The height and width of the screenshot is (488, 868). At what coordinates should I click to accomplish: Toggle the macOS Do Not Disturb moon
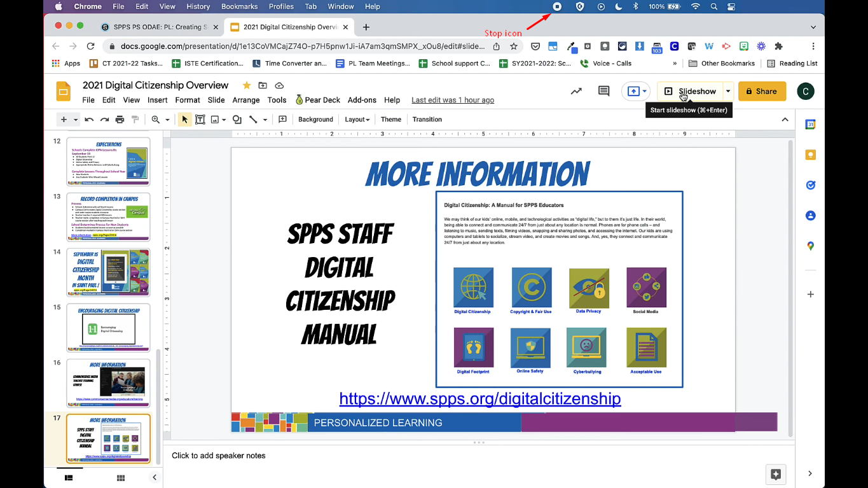(619, 6)
